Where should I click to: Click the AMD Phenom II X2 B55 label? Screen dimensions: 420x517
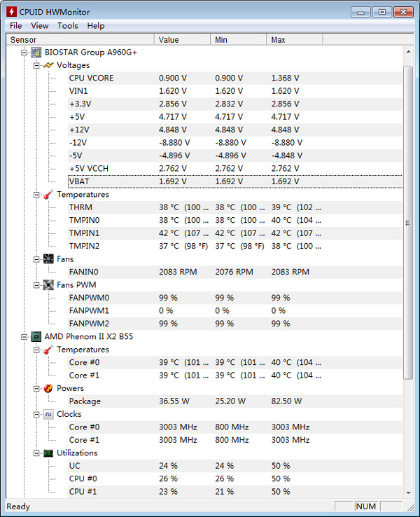pyautogui.click(x=89, y=337)
